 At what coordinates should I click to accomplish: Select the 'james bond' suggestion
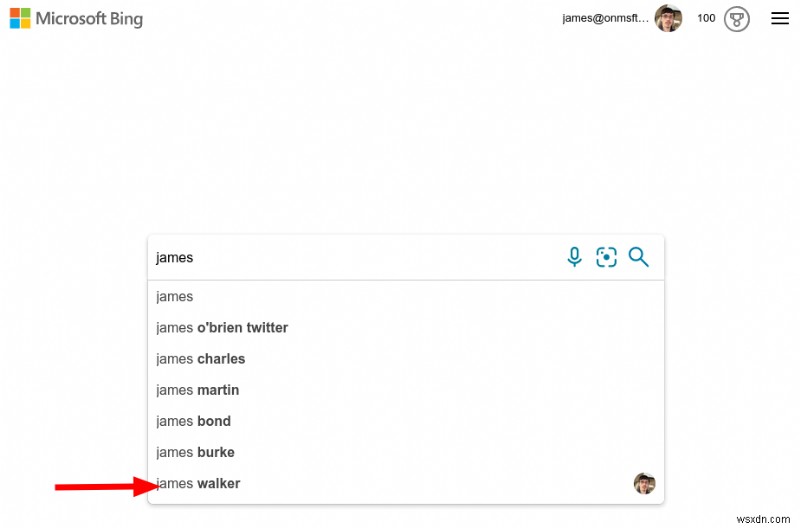tap(406, 421)
